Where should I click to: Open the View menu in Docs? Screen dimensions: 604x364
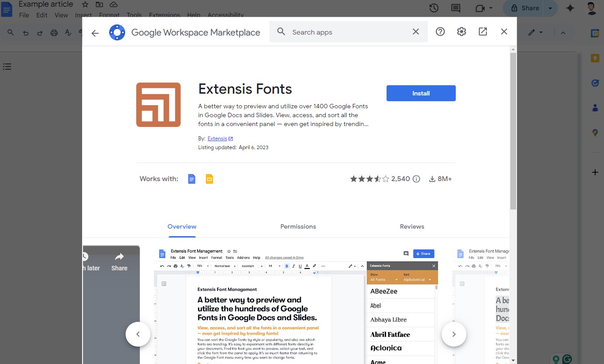coord(61,15)
